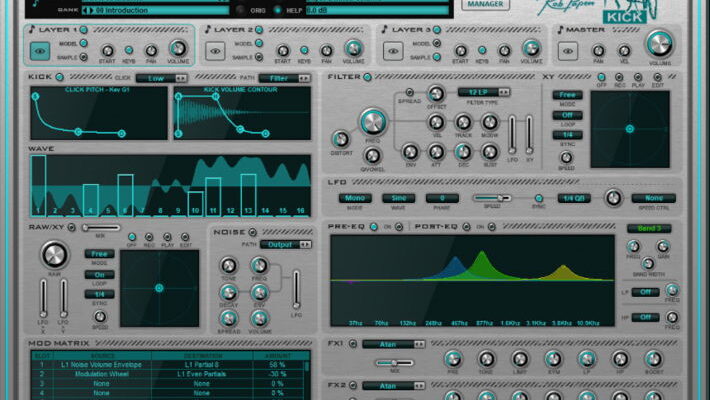Image resolution: width=710 pixels, height=400 pixels.
Task: Click the filter Q/Vowel knob
Action: coord(372,156)
